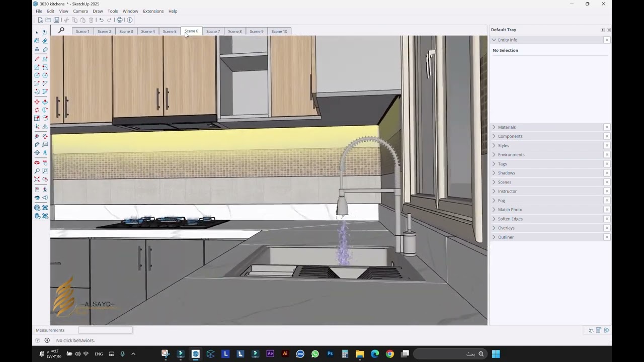Select the Rectangle tool
644x362 pixels.
point(37,67)
